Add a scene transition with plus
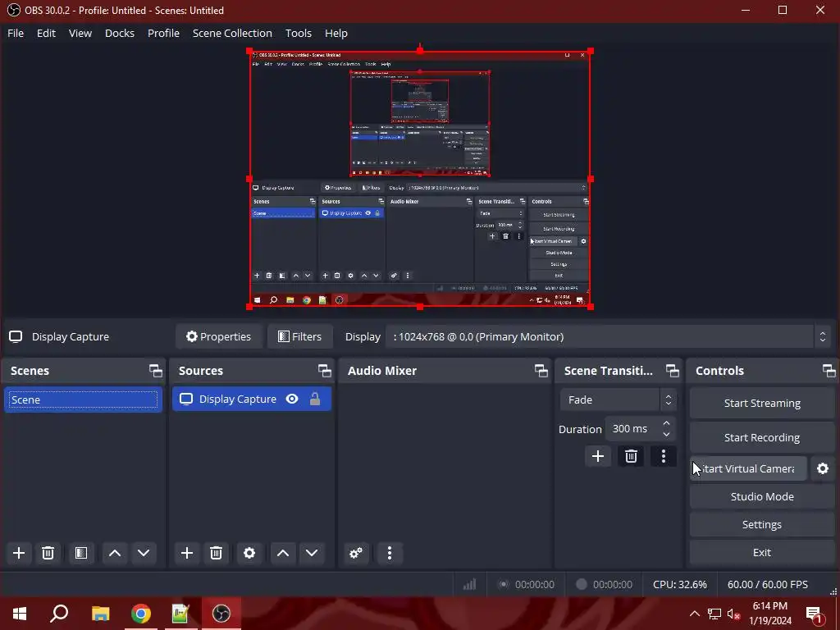This screenshot has height=630, width=840. (x=598, y=456)
